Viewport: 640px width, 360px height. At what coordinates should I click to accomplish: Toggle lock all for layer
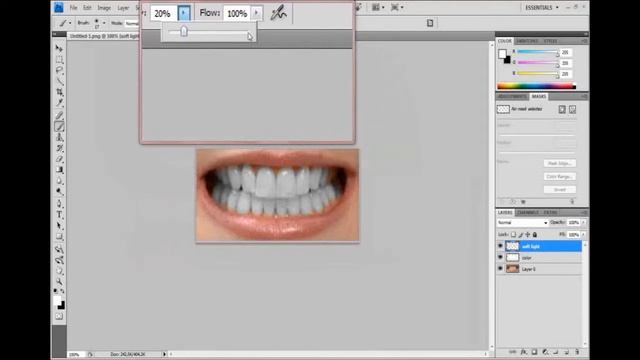[x=535, y=235]
